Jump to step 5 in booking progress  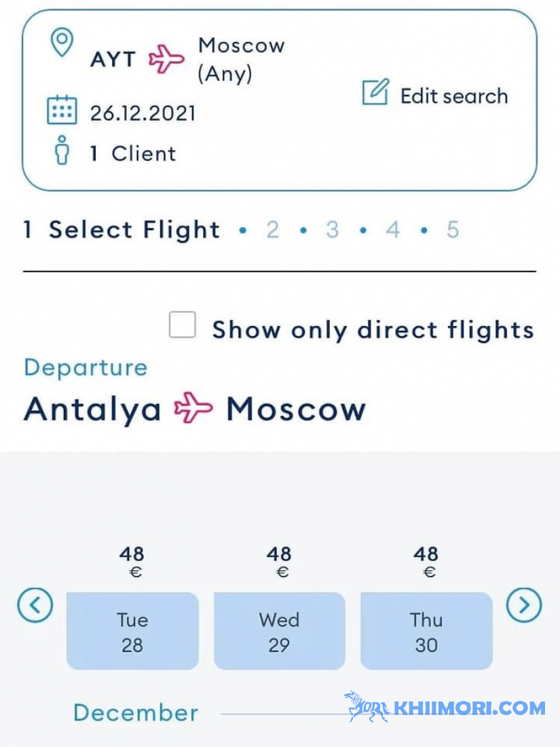453,230
